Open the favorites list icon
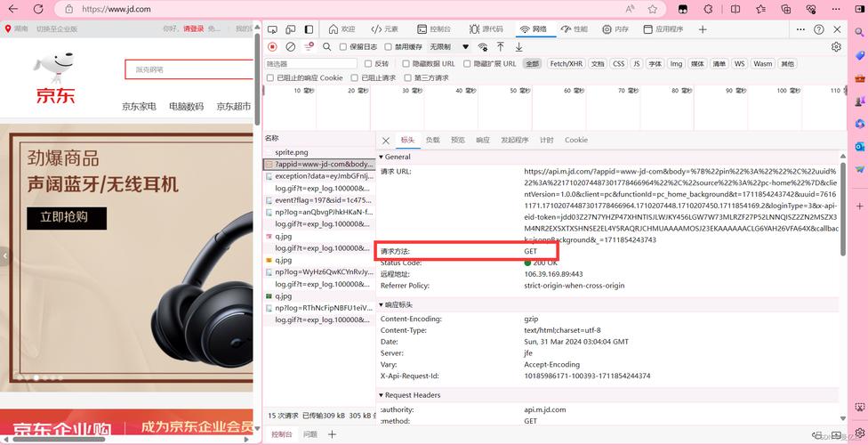Image resolution: width=868 pixels, height=445 pixels. point(760,9)
